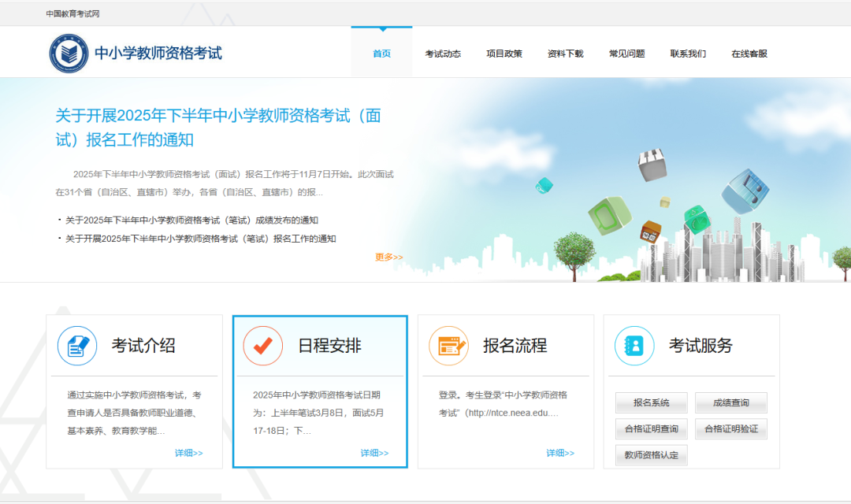The image size is (851, 504).
Task: Switch to the 考试动态 tab
Action: point(442,54)
